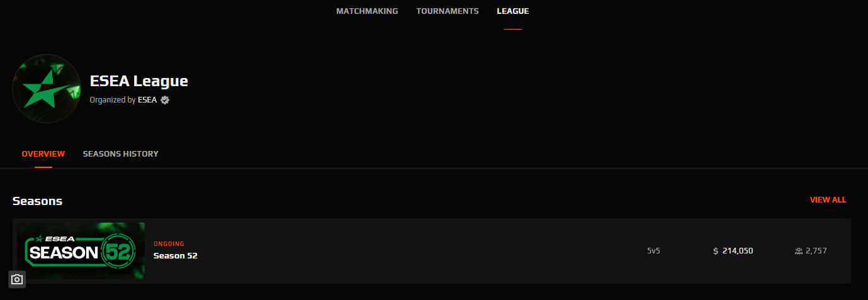Viewport: 868px width, 300px height.
Task: Click the View All seasons link
Action: 828,200
